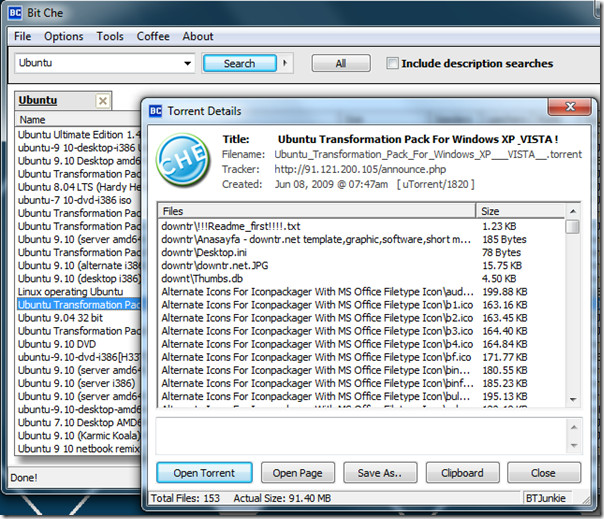Close the Torrent Details window

[x=569, y=106]
